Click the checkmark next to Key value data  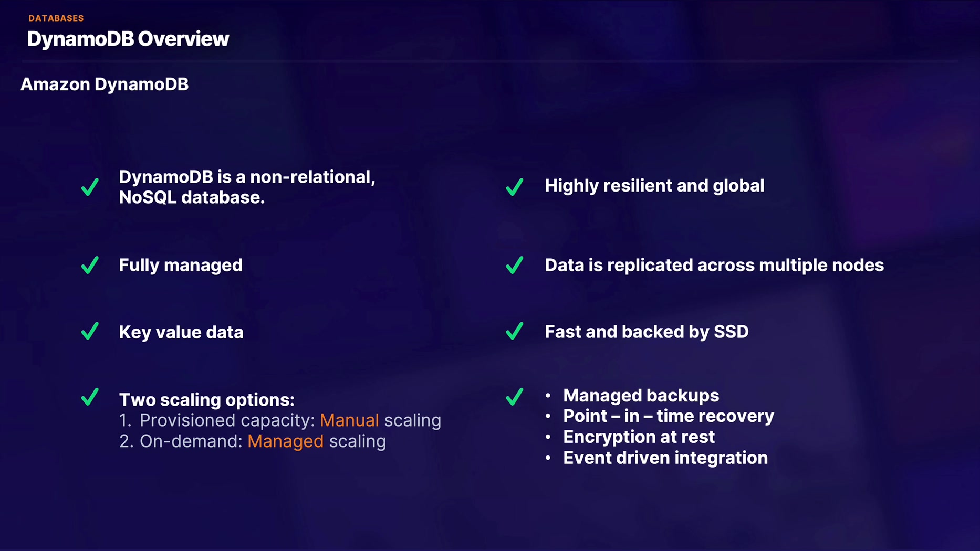[90, 332]
